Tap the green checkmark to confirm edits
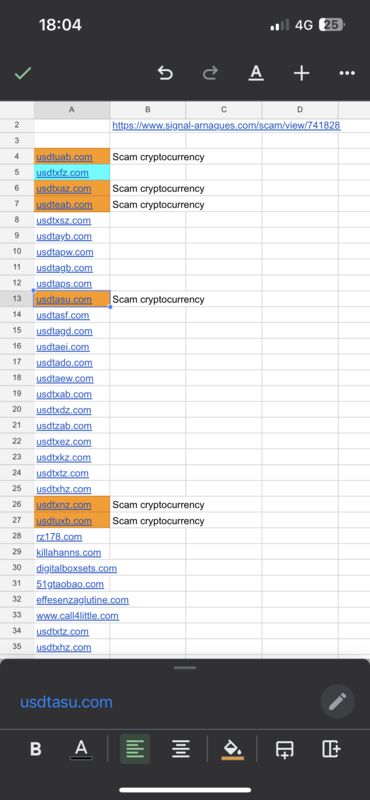 pos(23,73)
